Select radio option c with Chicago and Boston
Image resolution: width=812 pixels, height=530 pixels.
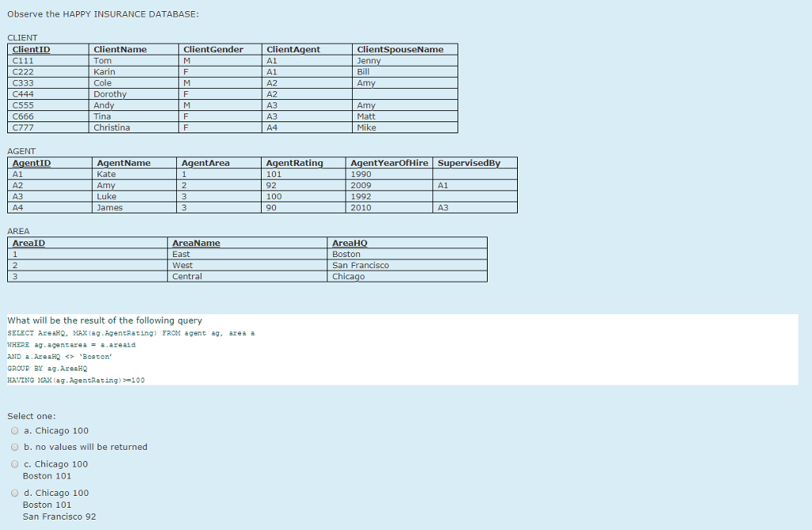[15, 464]
